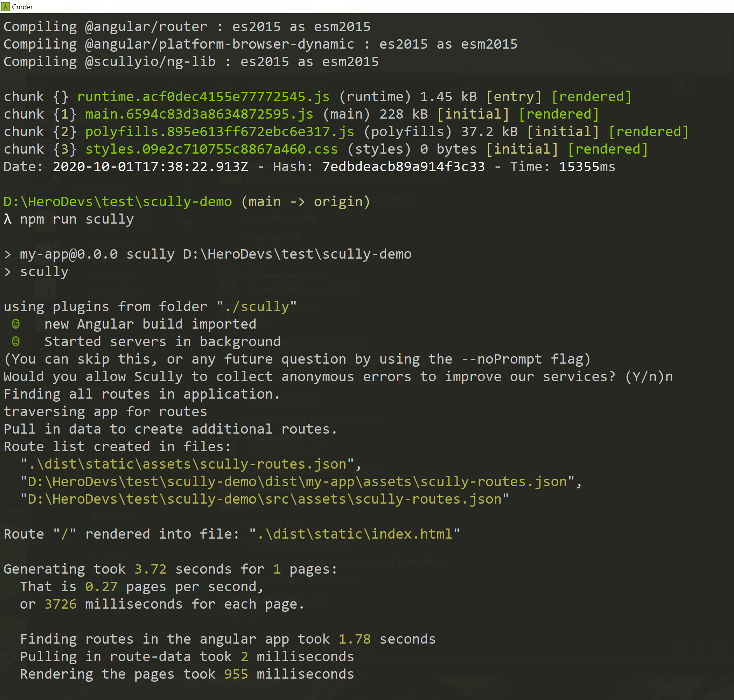The height and width of the screenshot is (700, 734).
Task: Select the "Cmder" title bar label
Action: click(22, 7)
